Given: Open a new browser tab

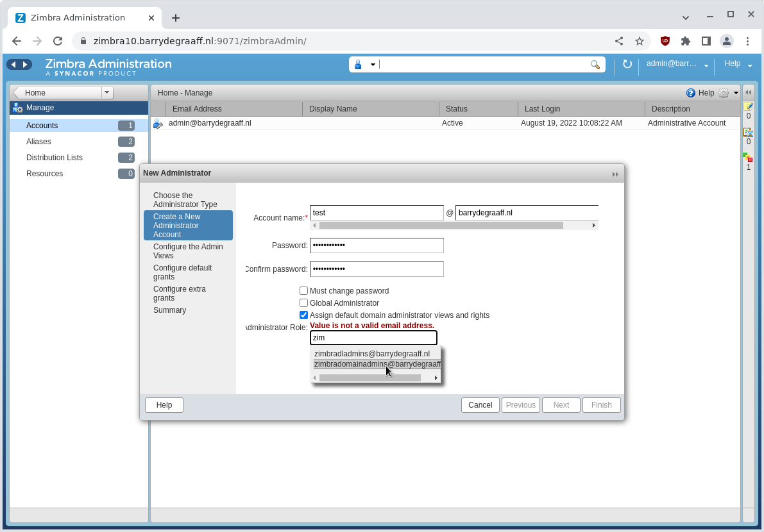Looking at the screenshot, I should (176, 18).
